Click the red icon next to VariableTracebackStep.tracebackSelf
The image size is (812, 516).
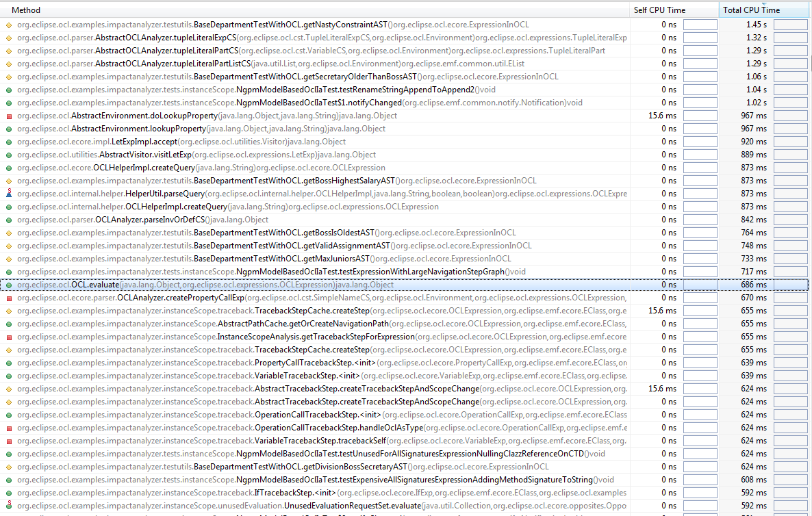(9, 441)
